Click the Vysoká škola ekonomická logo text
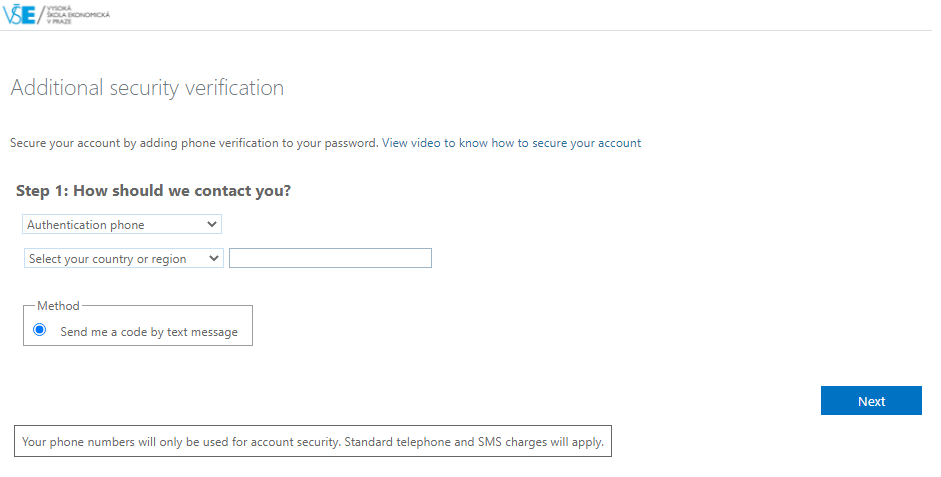Viewport: 941px width, 477px height. click(78, 15)
